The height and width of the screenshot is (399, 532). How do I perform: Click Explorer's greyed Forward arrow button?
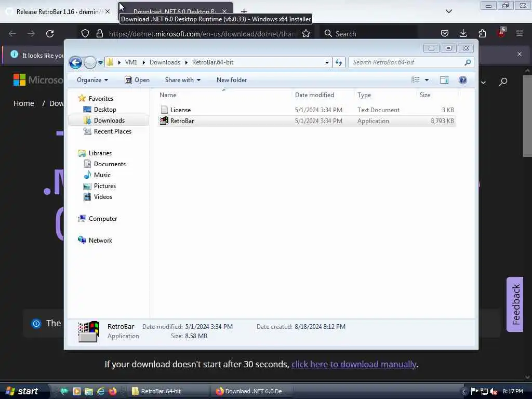tap(90, 62)
